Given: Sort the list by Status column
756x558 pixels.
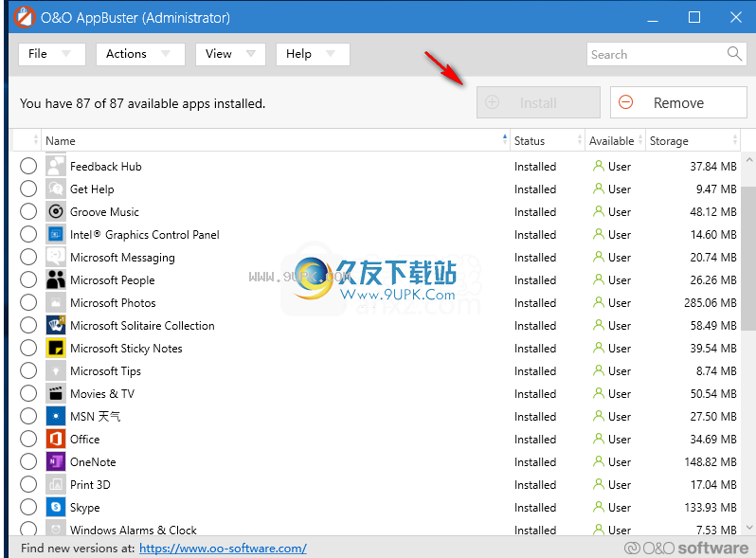Looking at the screenshot, I should point(548,140).
